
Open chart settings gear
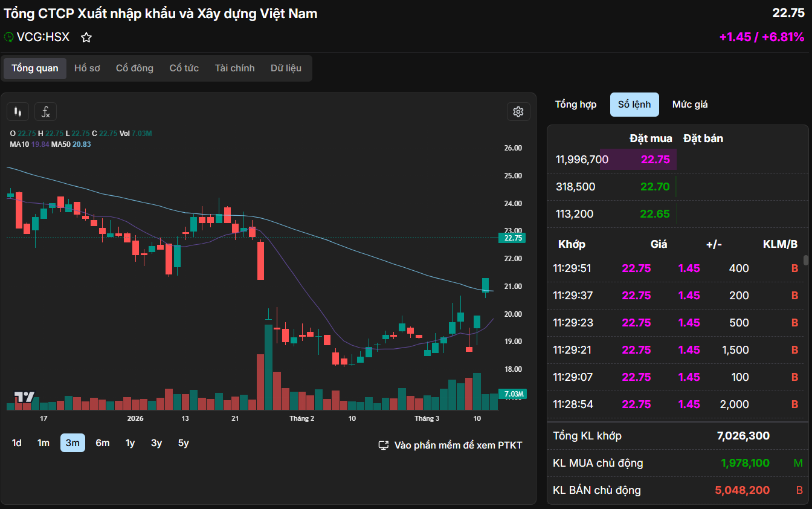(518, 112)
